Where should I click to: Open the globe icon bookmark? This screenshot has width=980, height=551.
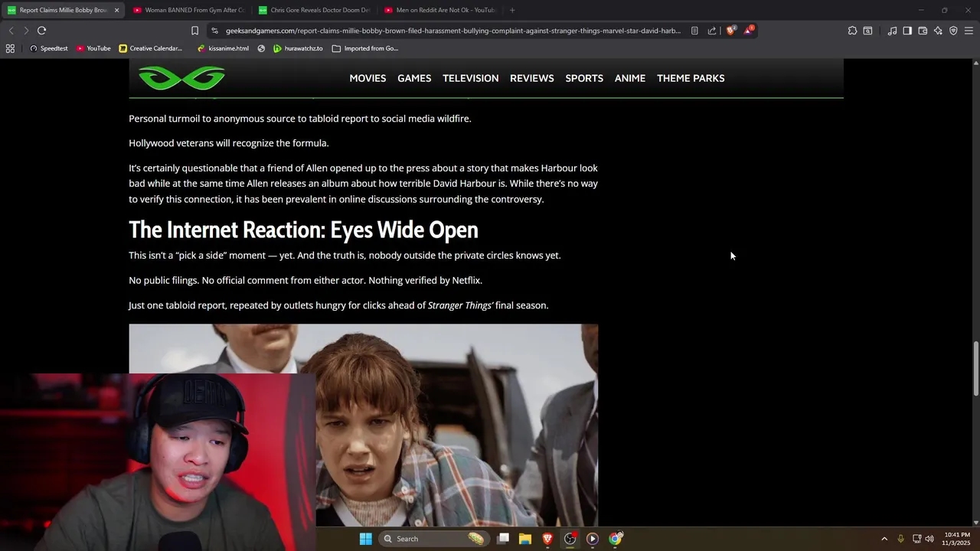261,48
